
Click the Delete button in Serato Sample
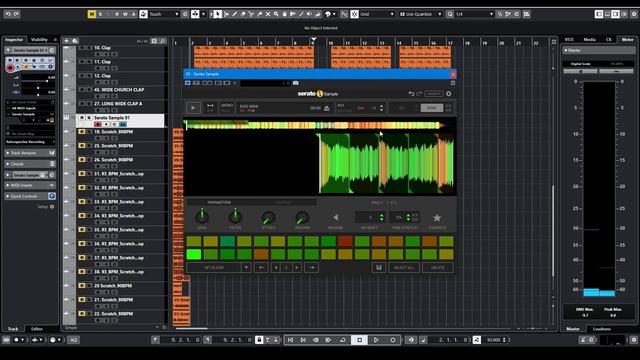438,267
